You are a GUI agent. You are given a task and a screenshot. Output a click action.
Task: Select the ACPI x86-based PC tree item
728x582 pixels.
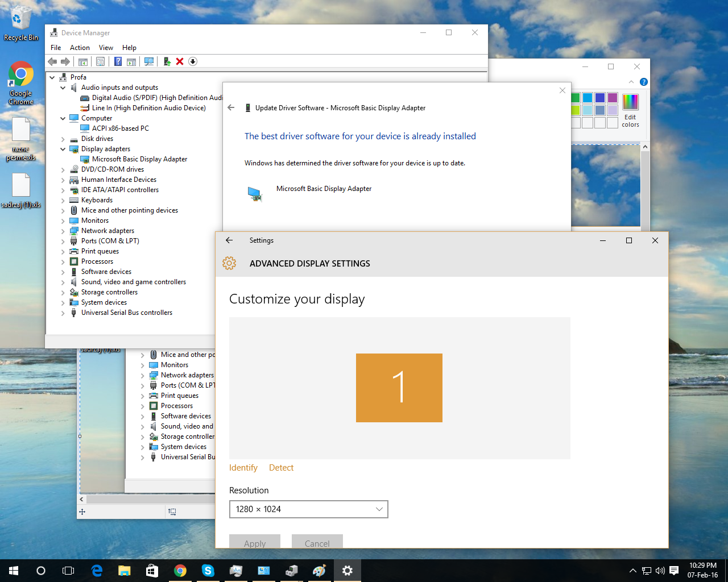tap(120, 128)
